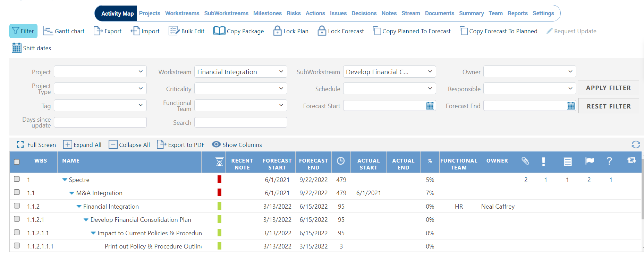Image resolution: width=644 pixels, height=253 pixels.
Task: Click the clock duration column header
Action: tap(341, 161)
